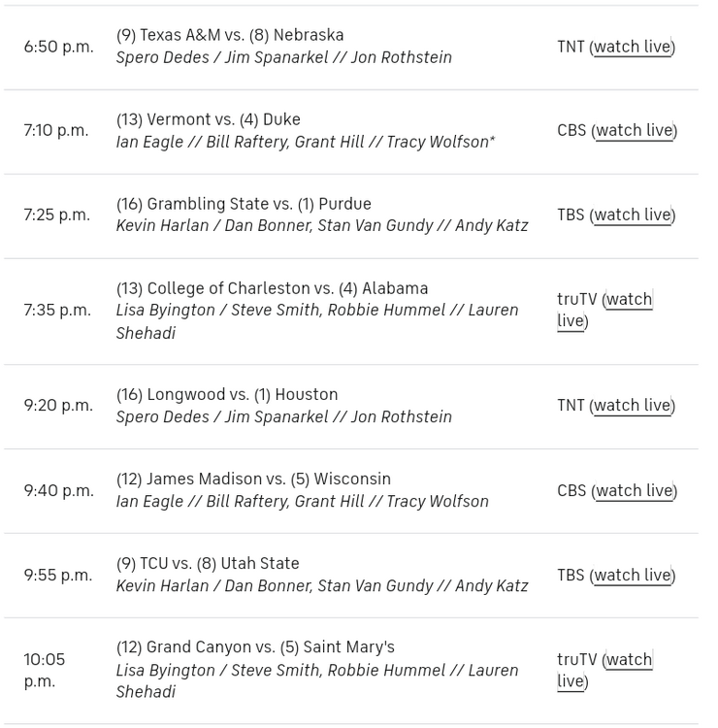The width and height of the screenshot is (718, 728).
Task: Click College of Charleston vs. Alabama matchup text
Action: point(272,288)
